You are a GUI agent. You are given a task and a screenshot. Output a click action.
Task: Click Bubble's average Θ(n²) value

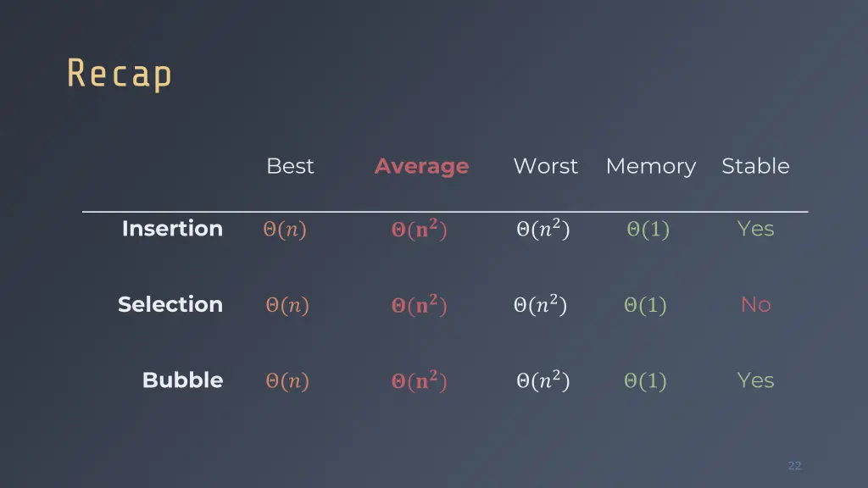(x=419, y=380)
